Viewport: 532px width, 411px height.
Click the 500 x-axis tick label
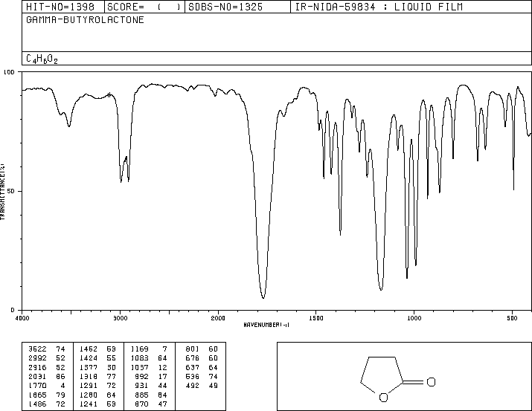(x=512, y=318)
